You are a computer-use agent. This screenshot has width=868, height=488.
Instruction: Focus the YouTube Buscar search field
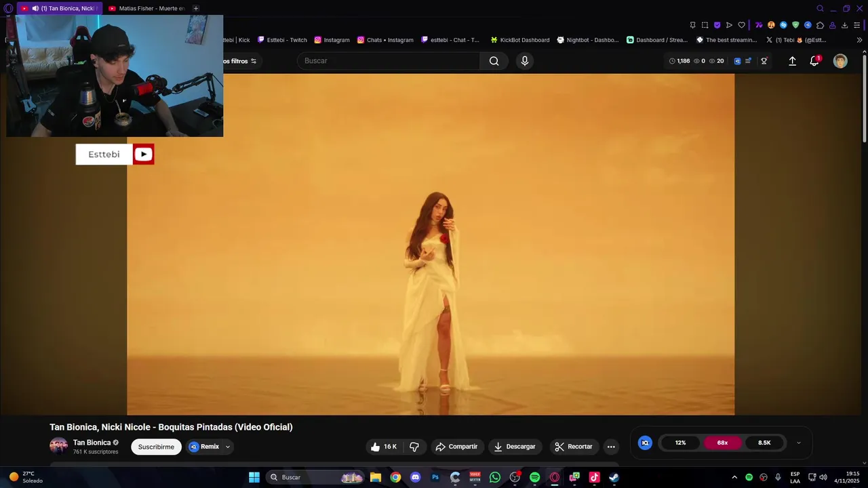click(389, 61)
